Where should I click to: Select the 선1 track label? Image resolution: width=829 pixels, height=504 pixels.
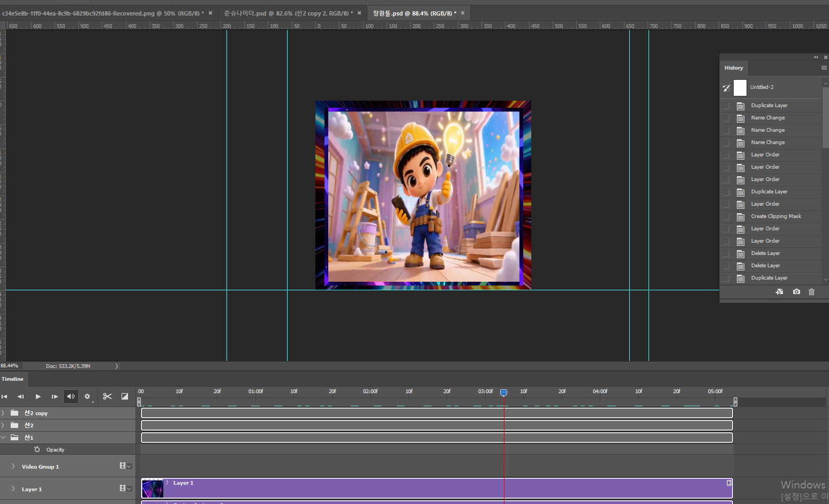click(29, 438)
